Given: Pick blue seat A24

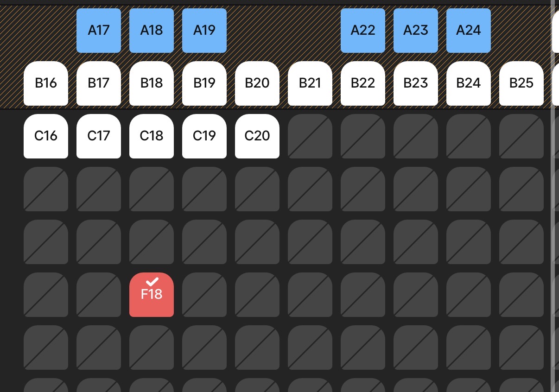Looking at the screenshot, I should pyautogui.click(x=469, y=31).
